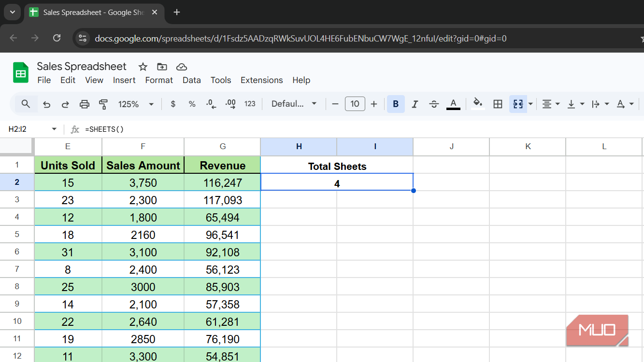The width and height of the screenshot is (644, 362).
Task: Go back in browser
Action: click(14, 38)
